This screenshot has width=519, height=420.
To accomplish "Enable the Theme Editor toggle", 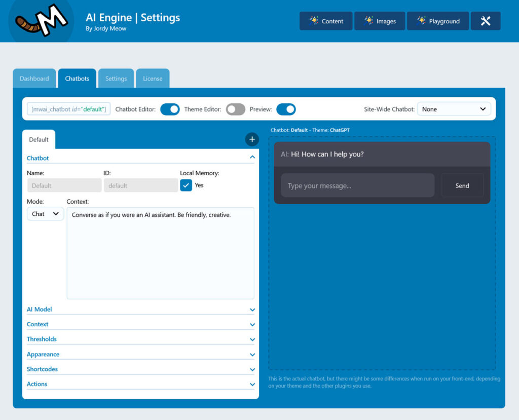I will (x=235, y=109).
